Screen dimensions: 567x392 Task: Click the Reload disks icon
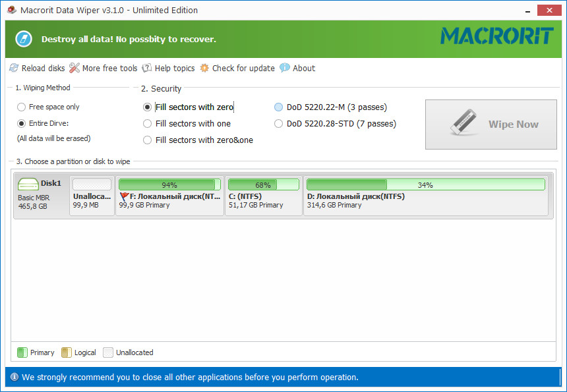pos(14,68)
